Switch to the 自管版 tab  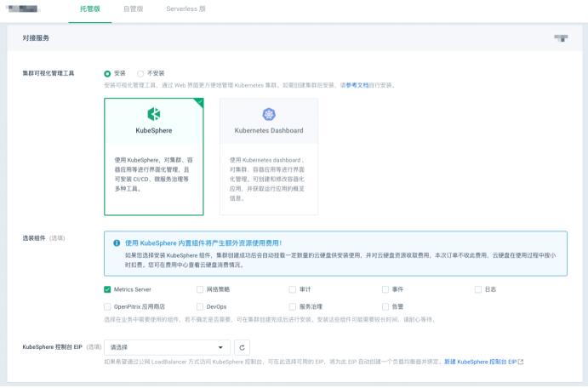pyautogui.click(x=133, y=9)
